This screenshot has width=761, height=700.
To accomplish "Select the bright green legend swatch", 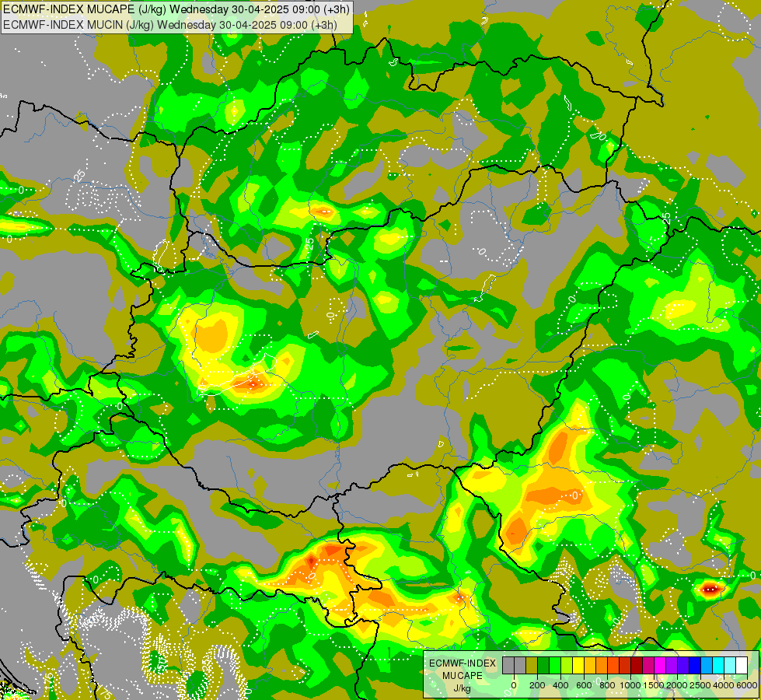I will (555, 665).
